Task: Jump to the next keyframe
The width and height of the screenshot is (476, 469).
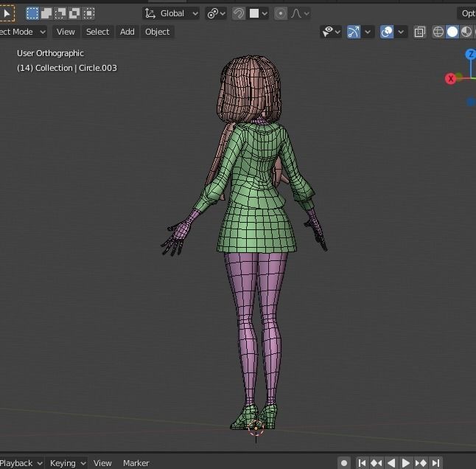Action: pyautogui.click(x=421, y=463)
